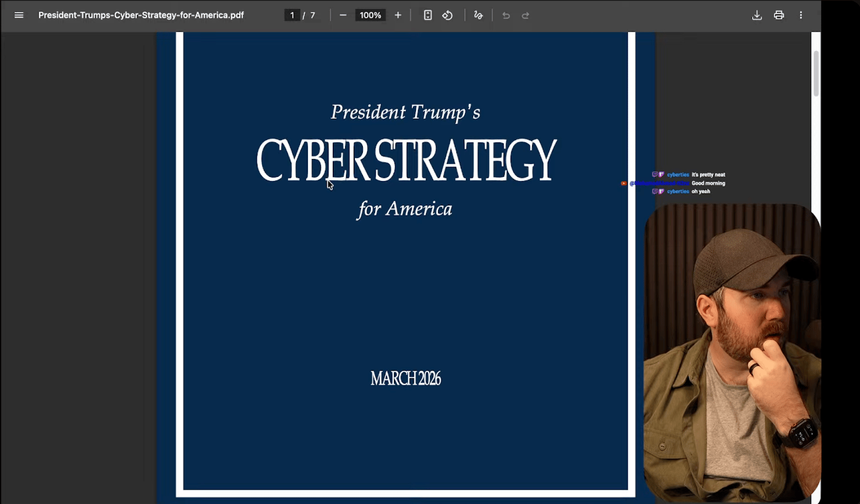Image resolution: width=860 pixels, height=504 pixels.
Task: Open the PDF sidebar menu
Action: click(19, 15)
